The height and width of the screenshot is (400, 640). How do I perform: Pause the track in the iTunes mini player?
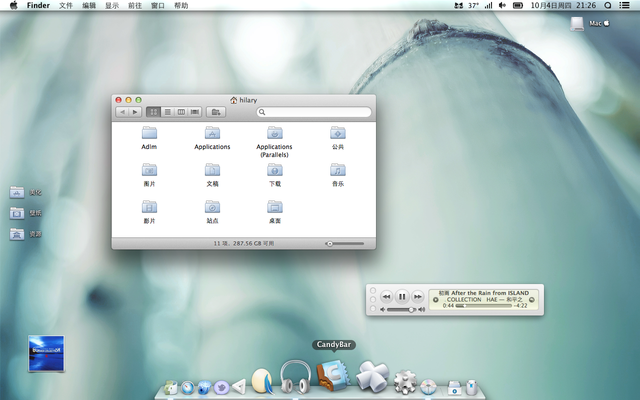tap(402, 296)
